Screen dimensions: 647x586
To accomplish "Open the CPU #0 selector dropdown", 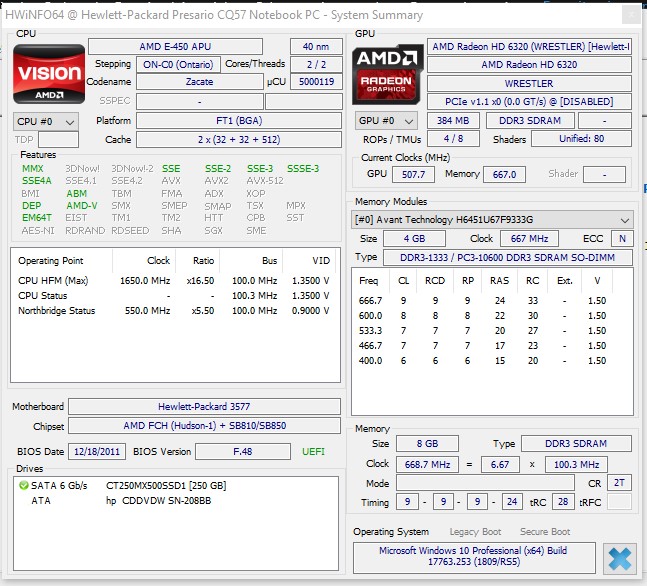I will (x=45, y=122).
